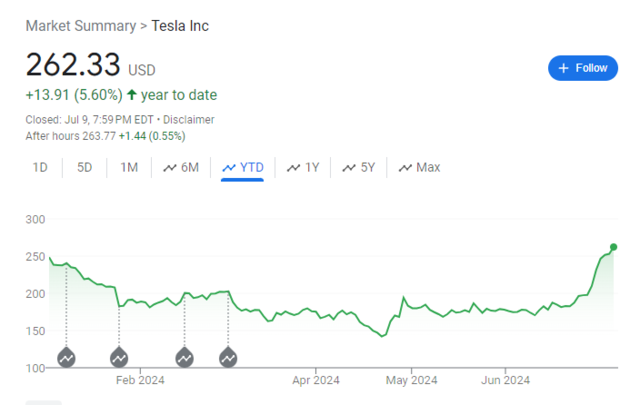Viewport: 640px width, 405px height.
Task: Click the second news marker icon before Feb 2024
Action: [119, 356]
